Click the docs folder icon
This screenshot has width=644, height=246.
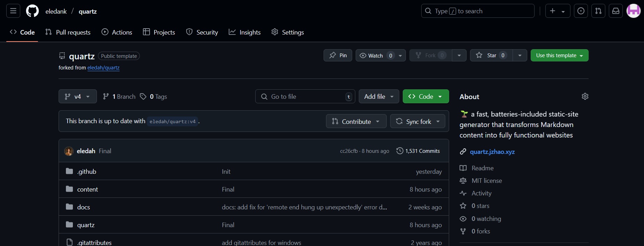(x=69, y=207)
